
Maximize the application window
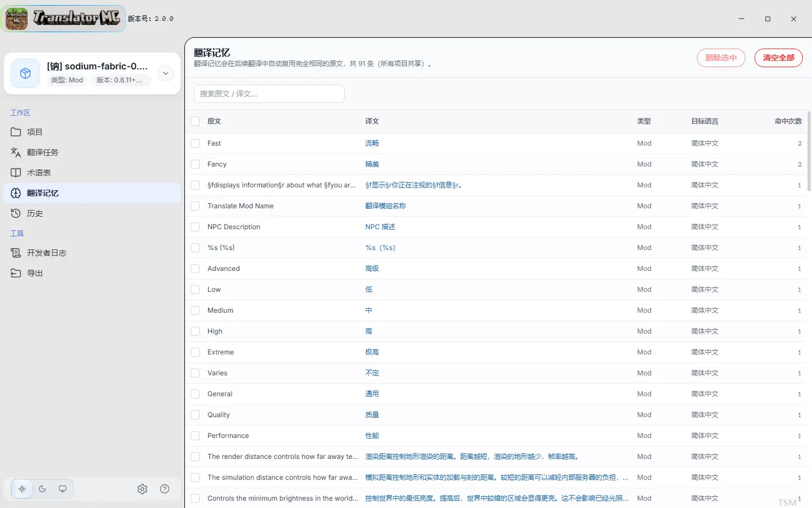point(767,19)
